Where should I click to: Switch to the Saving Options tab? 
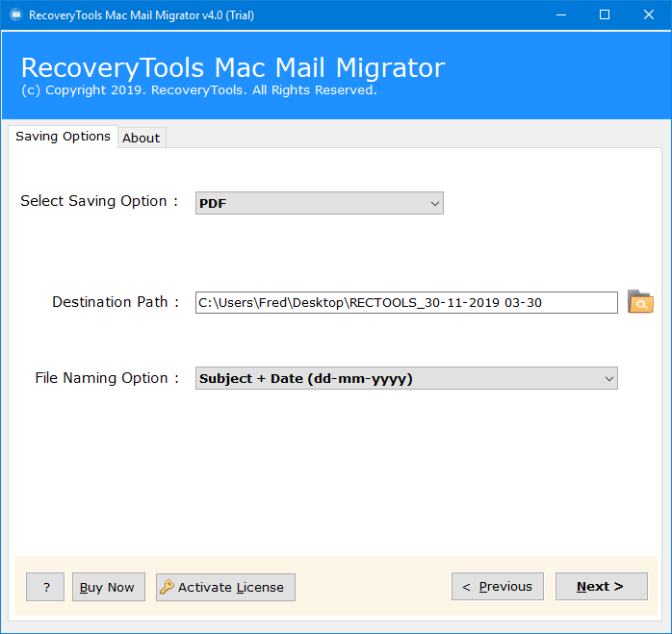tap(63, 137)
